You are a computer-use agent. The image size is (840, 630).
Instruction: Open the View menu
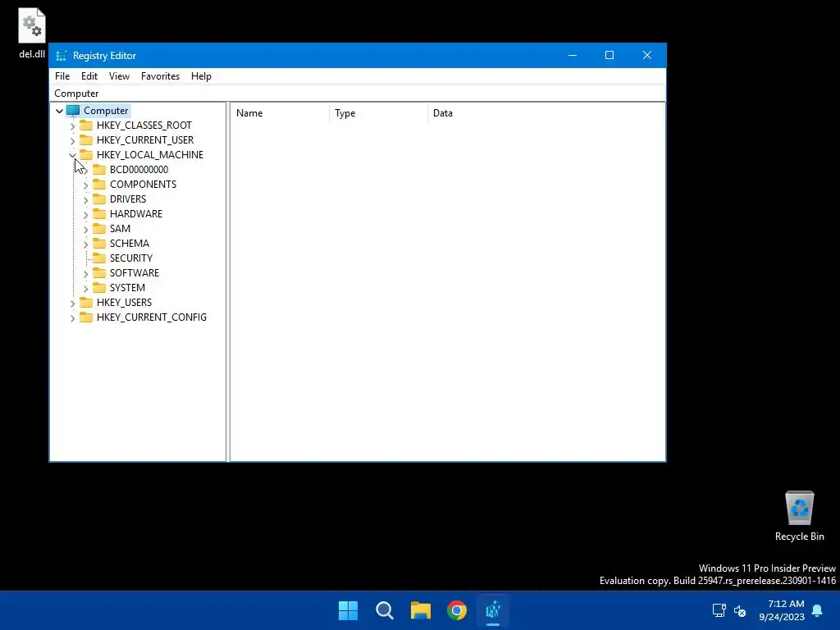(x=119, y=76)
